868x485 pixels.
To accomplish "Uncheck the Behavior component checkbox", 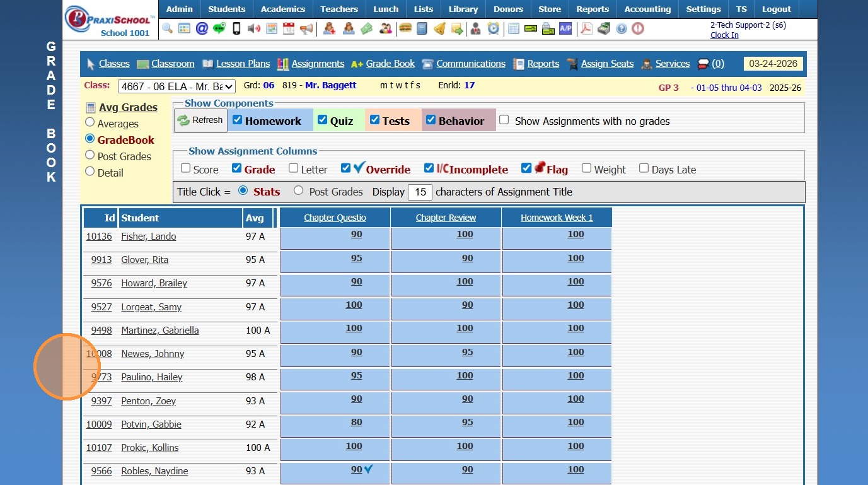I will (x=431, y=120).
